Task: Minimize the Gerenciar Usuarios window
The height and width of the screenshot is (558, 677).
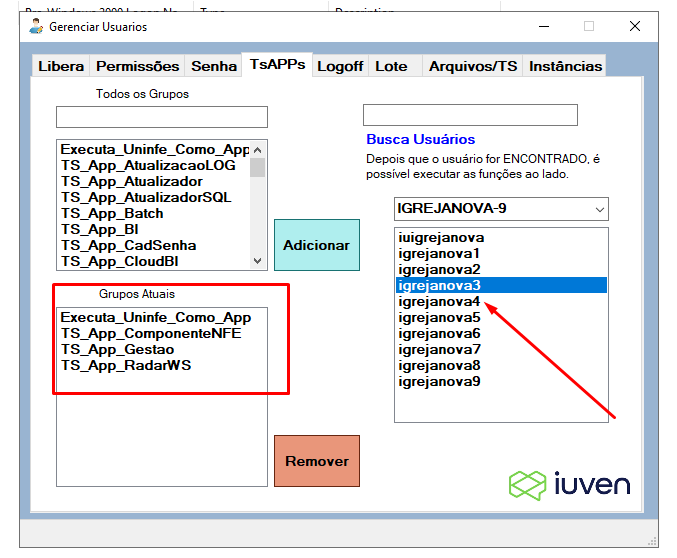Action: [x=544, y=26]
